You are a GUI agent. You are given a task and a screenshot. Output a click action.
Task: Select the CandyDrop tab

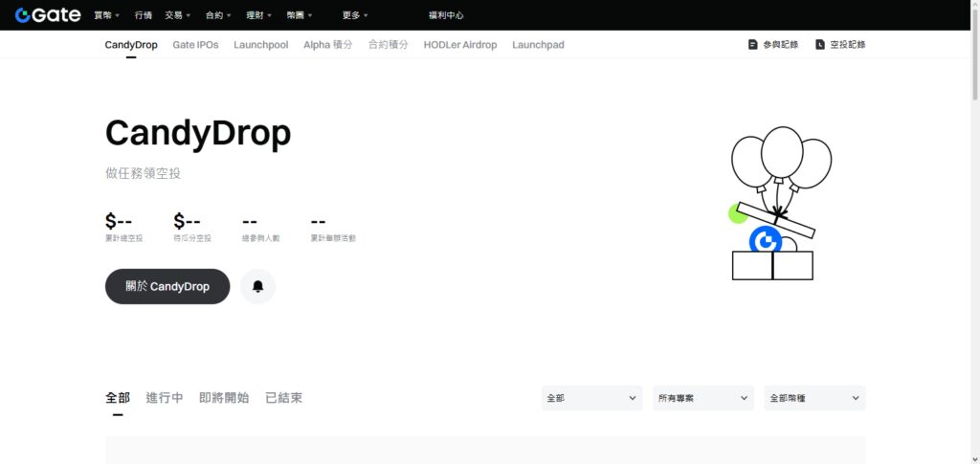[x=131, y=45]
